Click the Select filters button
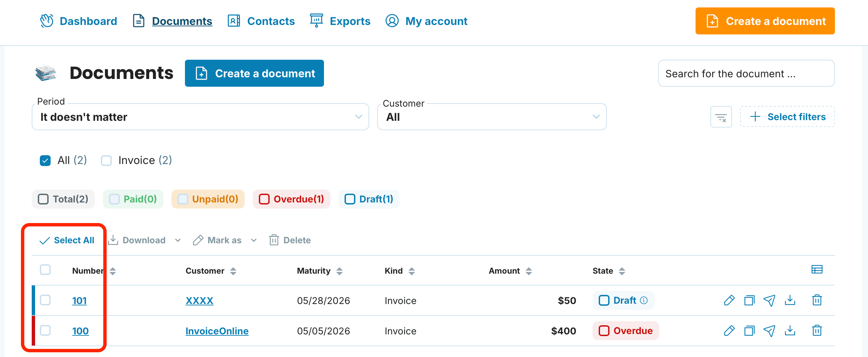Image resolution: width=868 pixels, height=357 pixels. (x=787, y=117)
